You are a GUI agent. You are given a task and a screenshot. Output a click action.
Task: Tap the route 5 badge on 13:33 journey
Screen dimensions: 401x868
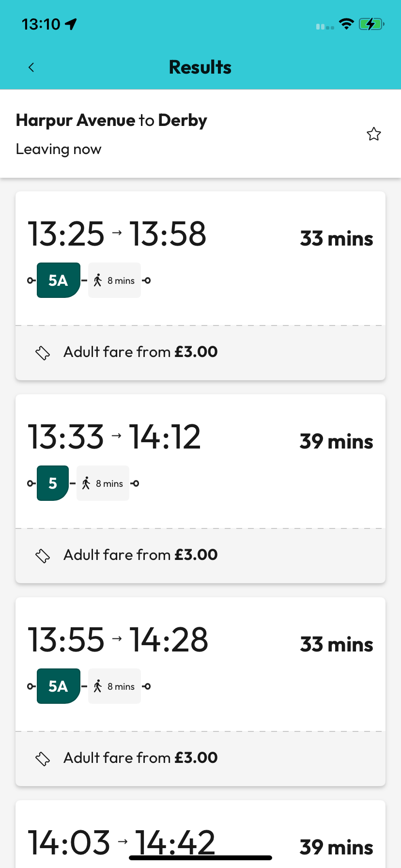click(x=53, y=483)
